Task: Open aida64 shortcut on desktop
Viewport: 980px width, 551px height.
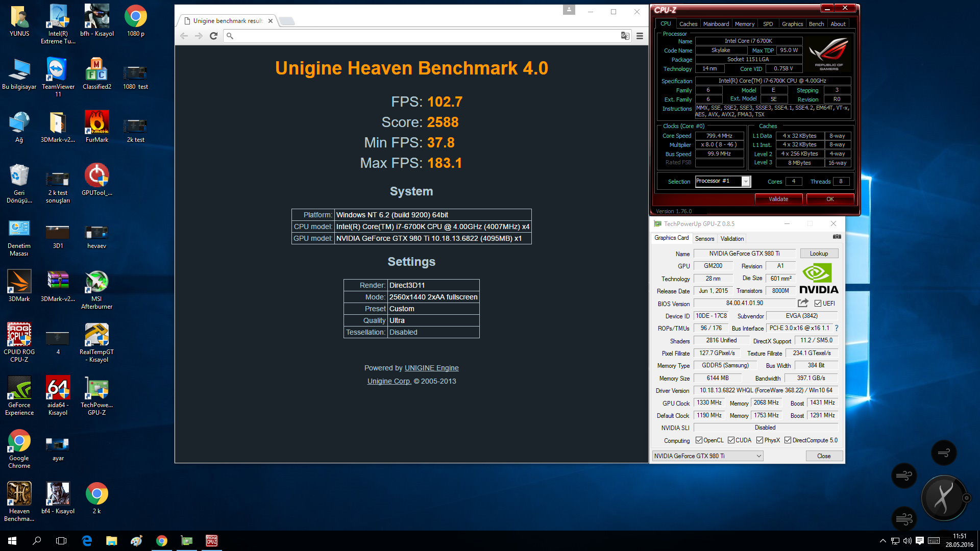Action: (x=58, y=396)
